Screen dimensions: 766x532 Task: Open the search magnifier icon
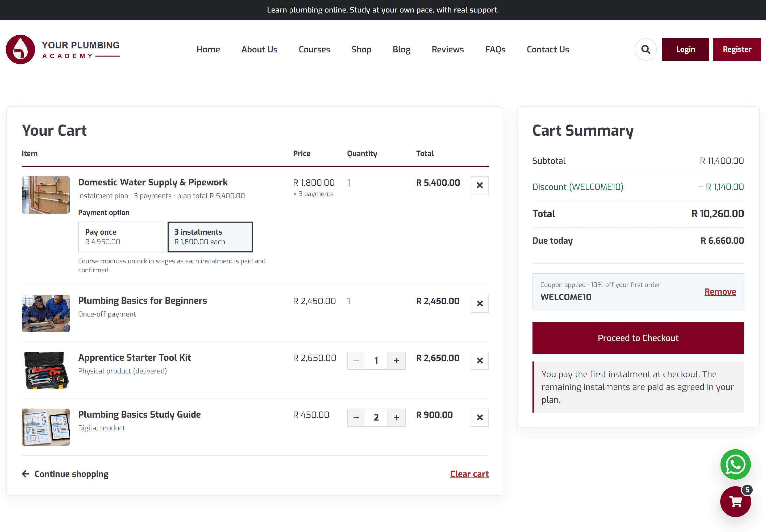645,49
